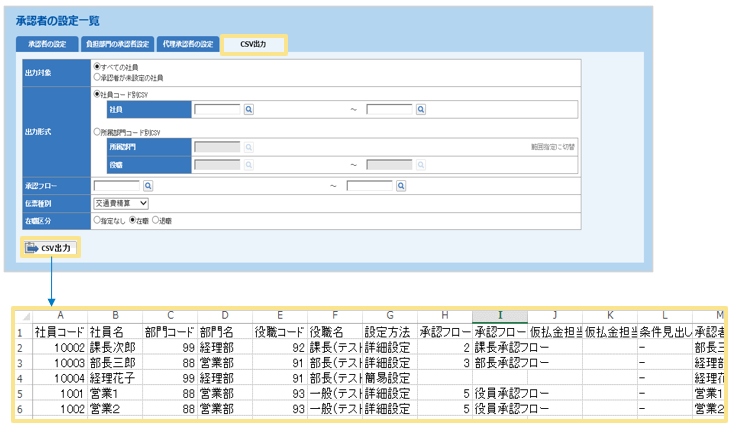
Task: Switch to 承認者の設定 tab
Action: [47, 44]
